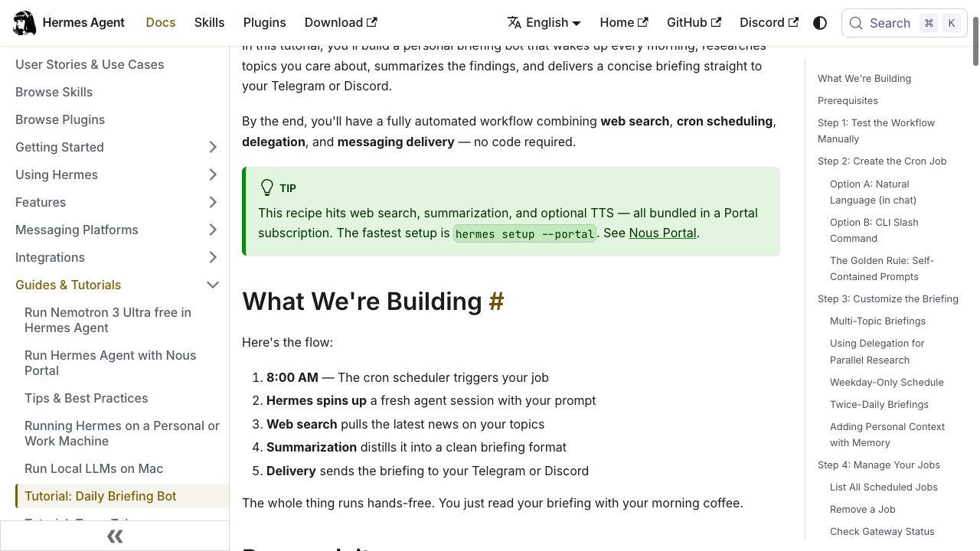Click the Download external link icon
The height and width of the screenshot is (551, 980).
[372, 23]
